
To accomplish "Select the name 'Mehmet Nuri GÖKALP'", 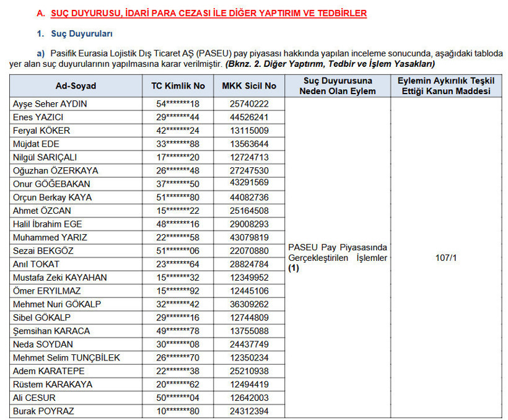I will 57,304.
